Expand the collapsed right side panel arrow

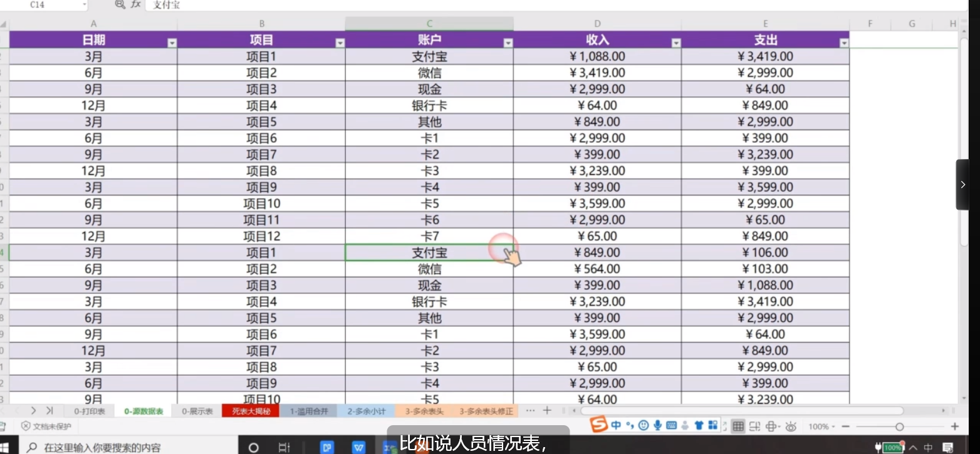tap(962, 185)
